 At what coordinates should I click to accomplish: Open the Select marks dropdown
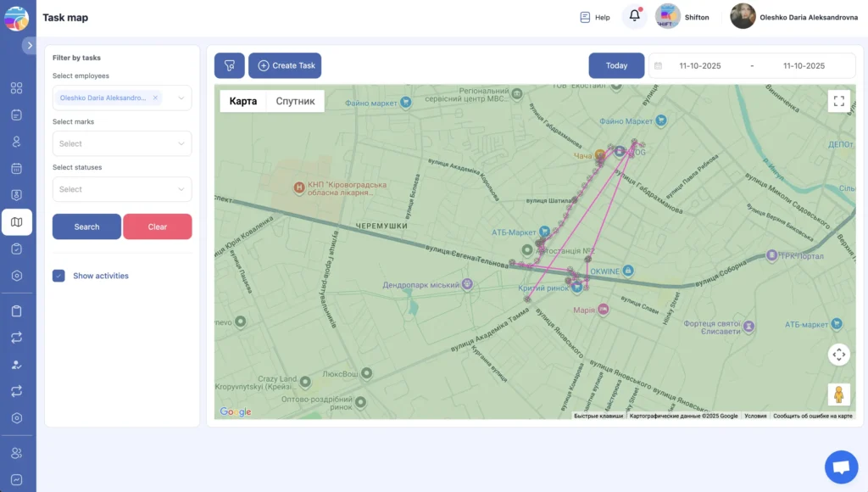coord(121,143)
